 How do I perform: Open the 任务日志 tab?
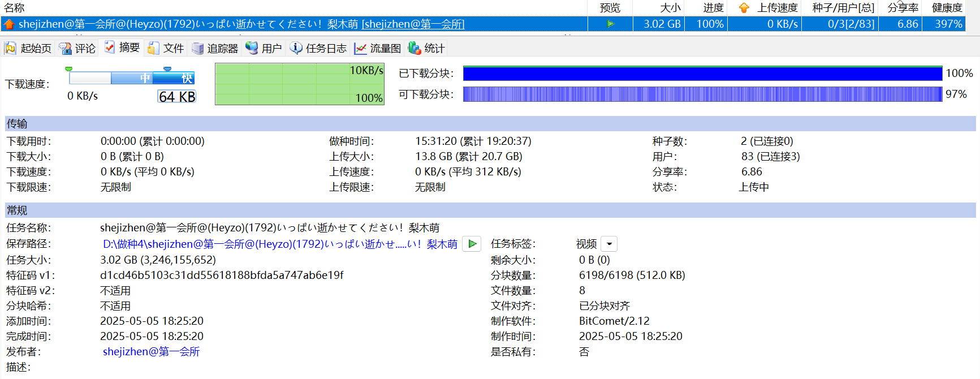click(318, 48)
